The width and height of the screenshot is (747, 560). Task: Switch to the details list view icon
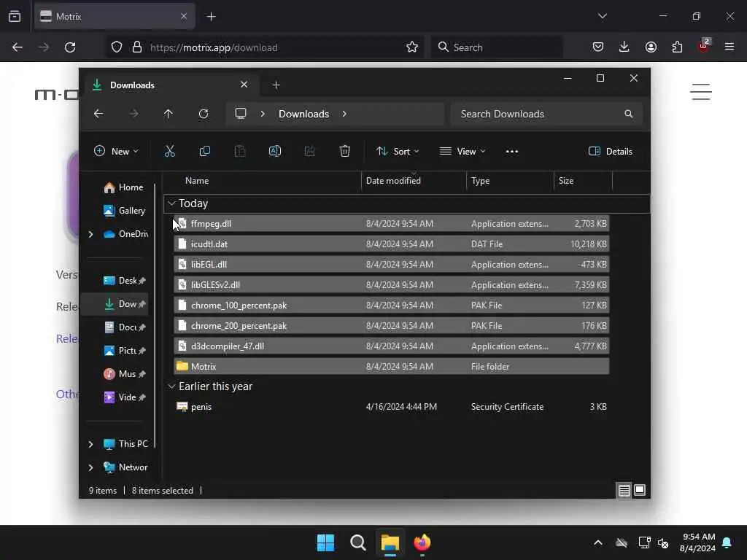[x=624, y=491]
